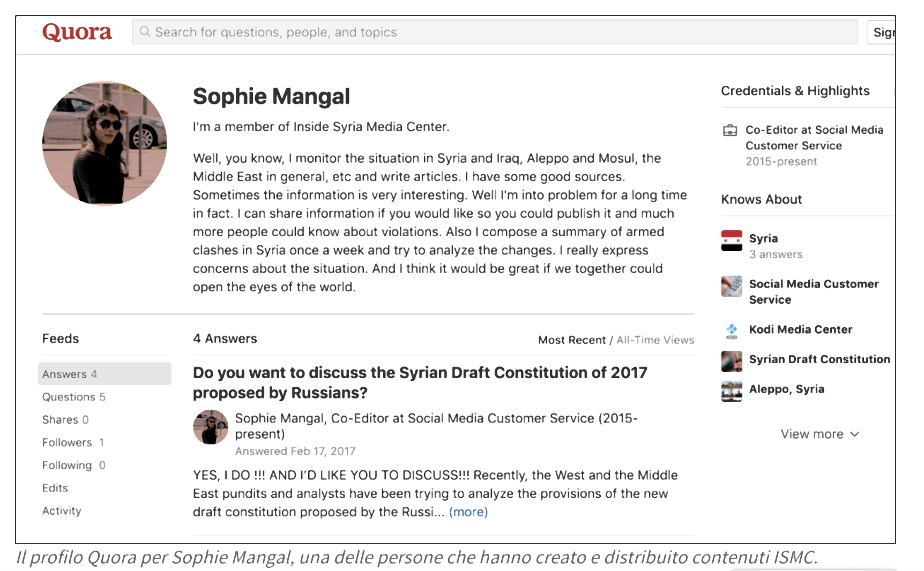The width and height of the screenshot is (924, 571).
Task: Click the Inside Syria Media Center tagline
Action: tap(321, 127)
